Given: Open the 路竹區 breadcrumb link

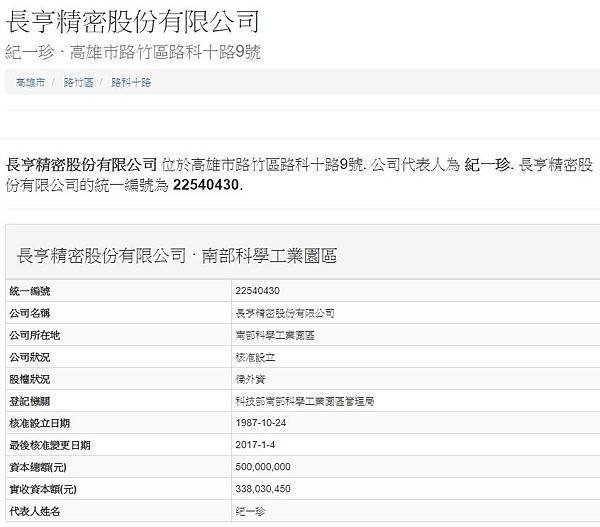Looking at the screenshot, I should [x=78, y=82].
